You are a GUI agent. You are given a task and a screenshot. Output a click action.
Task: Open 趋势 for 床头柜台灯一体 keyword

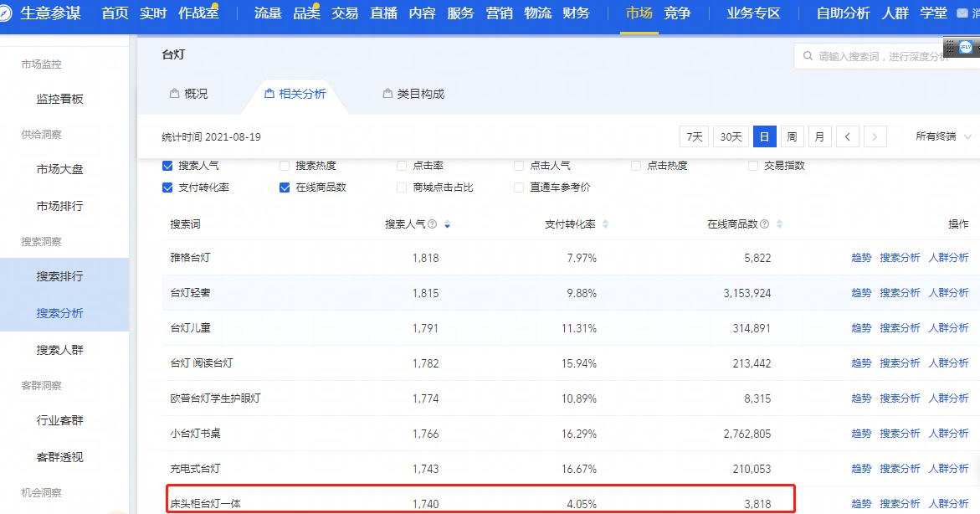(861, 503)
